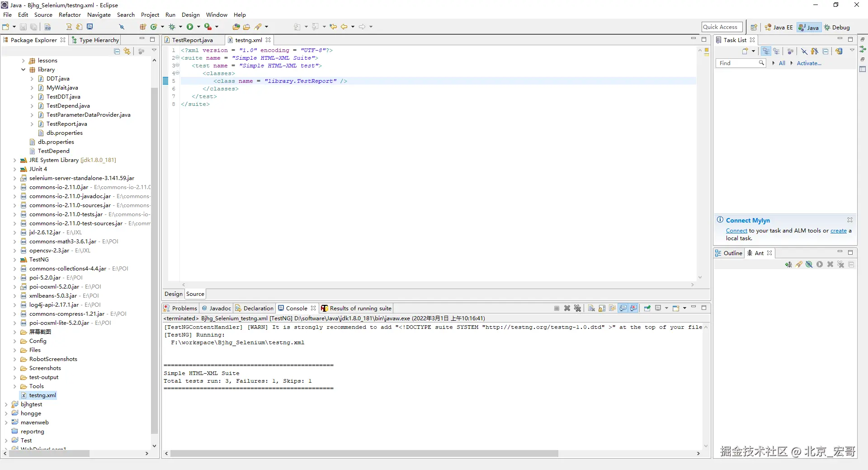Toggle Show Console on Standard Error

(633, 308)
